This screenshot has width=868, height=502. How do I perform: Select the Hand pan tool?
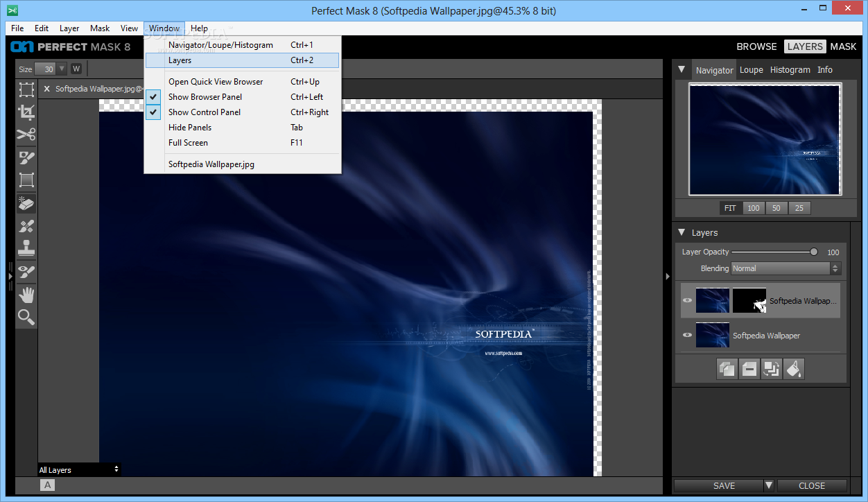26,295
